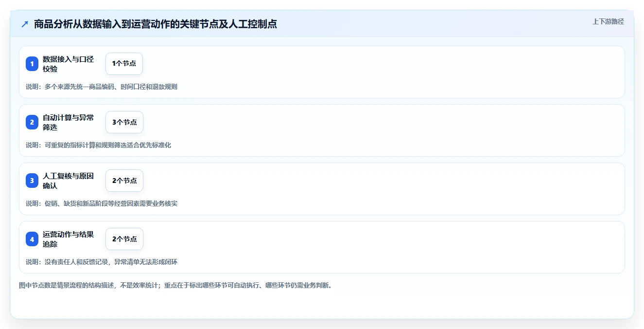Click the footnote starting 图中节点数是情景流程的结构描述
644x329 pixels.
click(176, 285)
